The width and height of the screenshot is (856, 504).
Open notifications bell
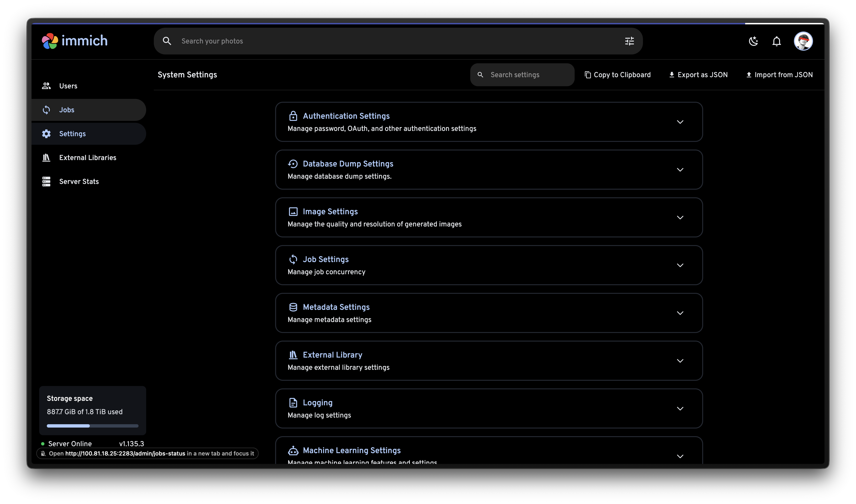(x=776, y=41)
